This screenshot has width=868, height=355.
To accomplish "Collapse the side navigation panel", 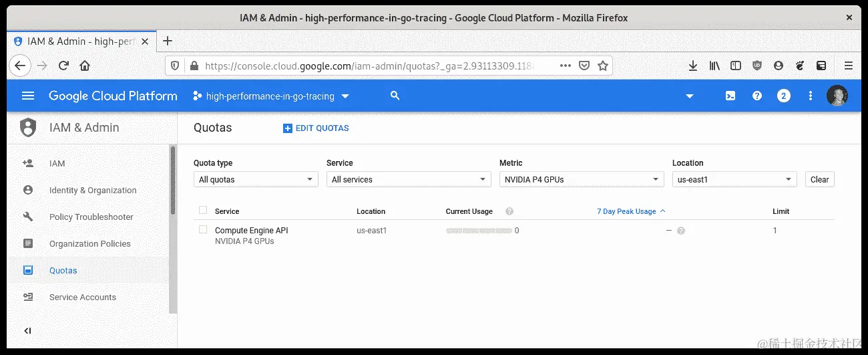I will point(27,331).
